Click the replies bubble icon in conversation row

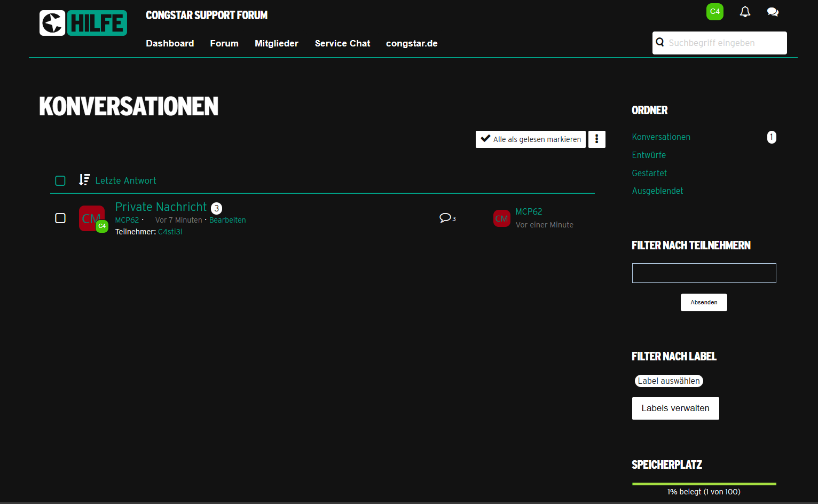tap(445, 218)
